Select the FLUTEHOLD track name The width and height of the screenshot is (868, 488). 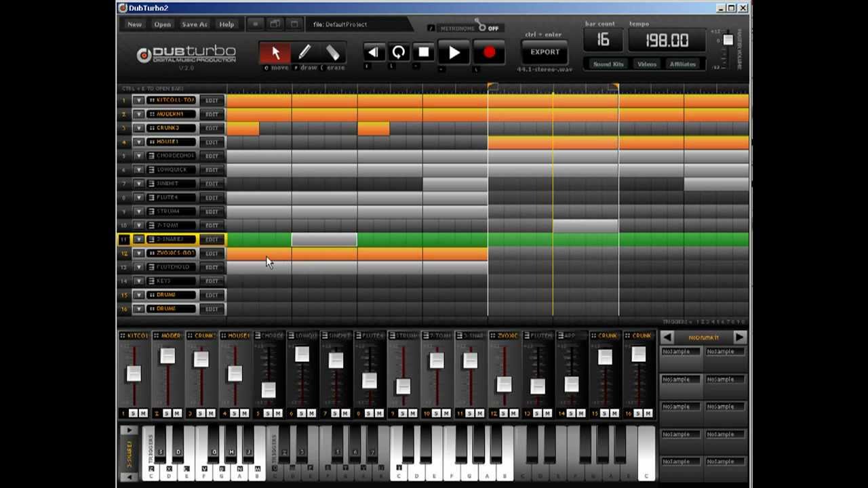tap(172, 267)
